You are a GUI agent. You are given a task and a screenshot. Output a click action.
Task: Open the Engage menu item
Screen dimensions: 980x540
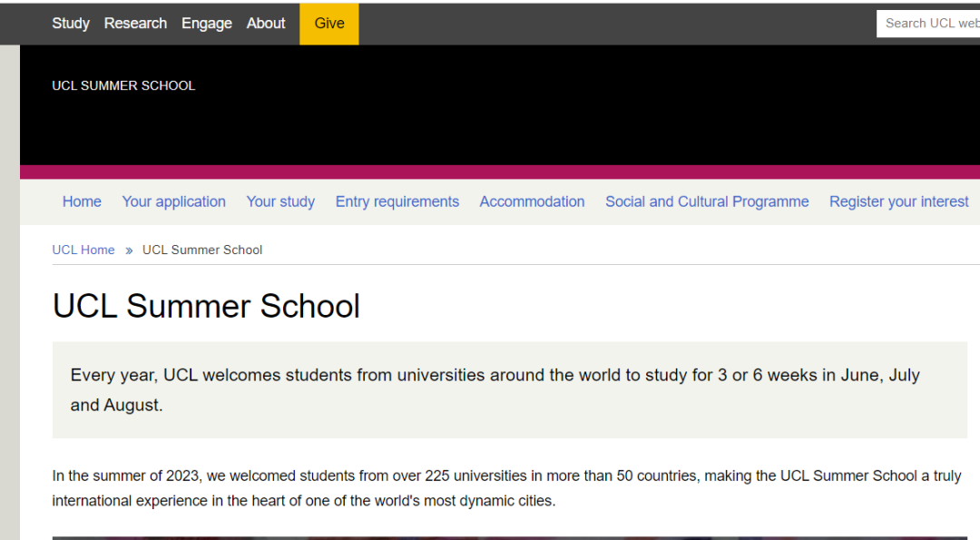coord(207,23)
